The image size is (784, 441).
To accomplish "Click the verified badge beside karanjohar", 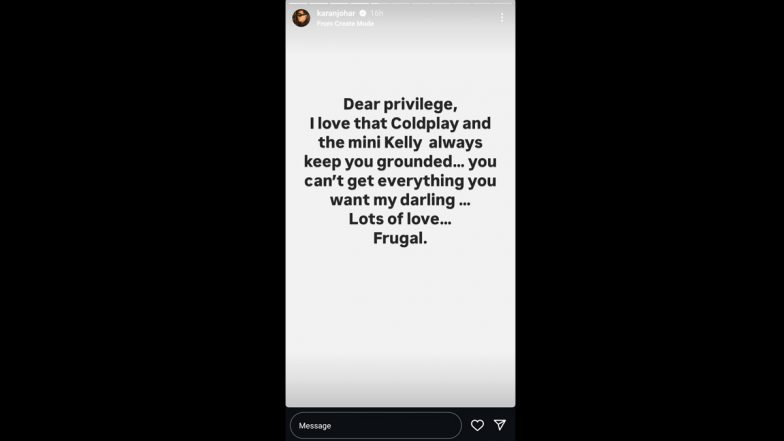I will click(362, 14).
